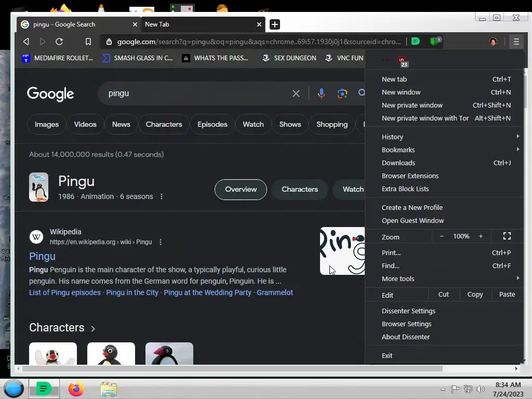Viewport: 532px width, 399px height.
Task: Filter results by Episodes chip
Action: (212, 125)
